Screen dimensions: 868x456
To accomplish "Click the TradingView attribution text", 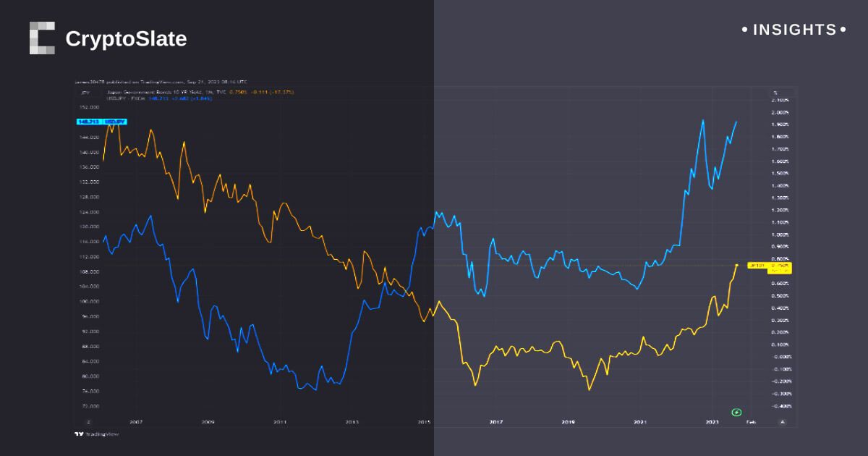I will [102, 434].
